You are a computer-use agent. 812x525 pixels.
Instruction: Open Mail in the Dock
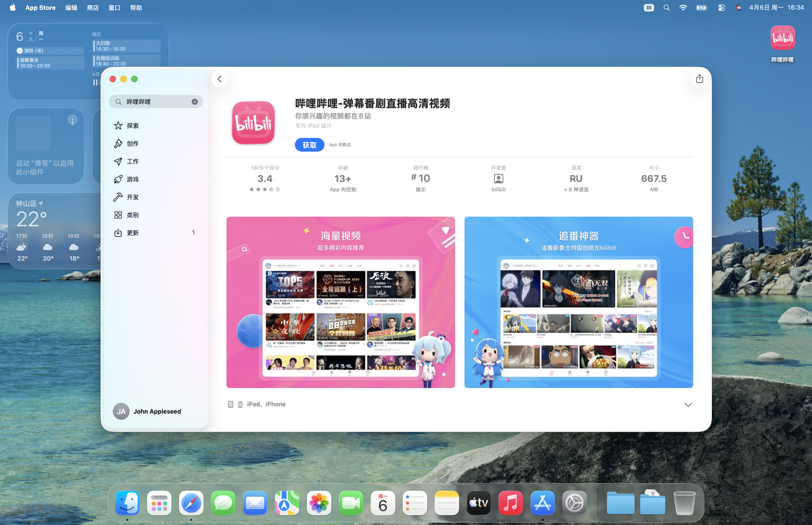pos(255,503)
